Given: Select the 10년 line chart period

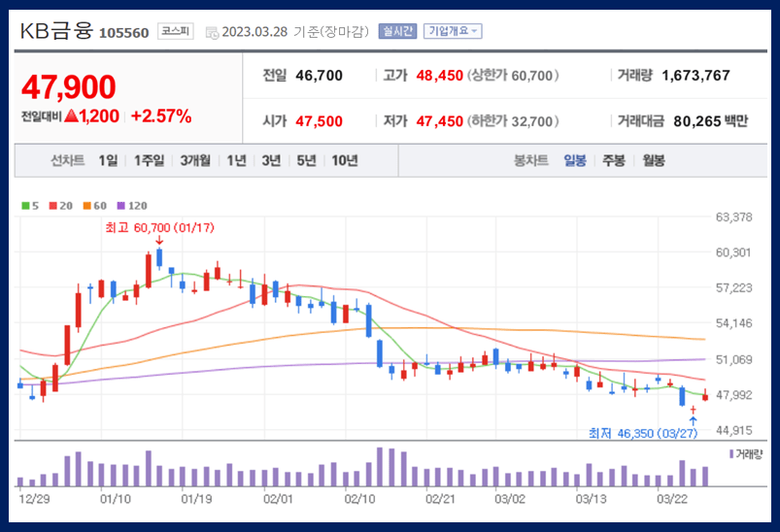Looking at the screenshot, I should 345,160.
